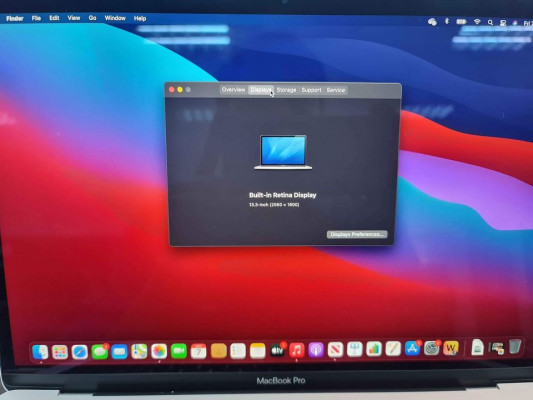The image size is (533, 400).
Task: Launch Pages from the Dock
Action: [x=393, y=349]
